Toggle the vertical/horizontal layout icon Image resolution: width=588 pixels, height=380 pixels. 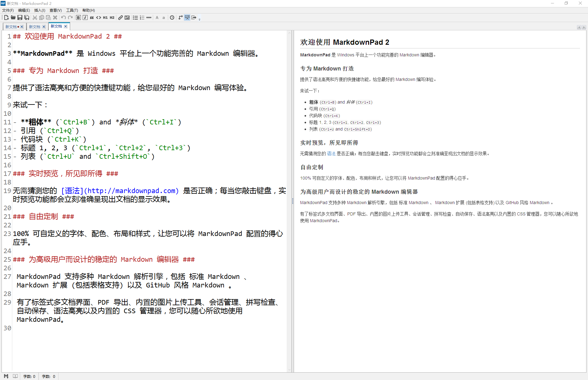tap(180, 17)
